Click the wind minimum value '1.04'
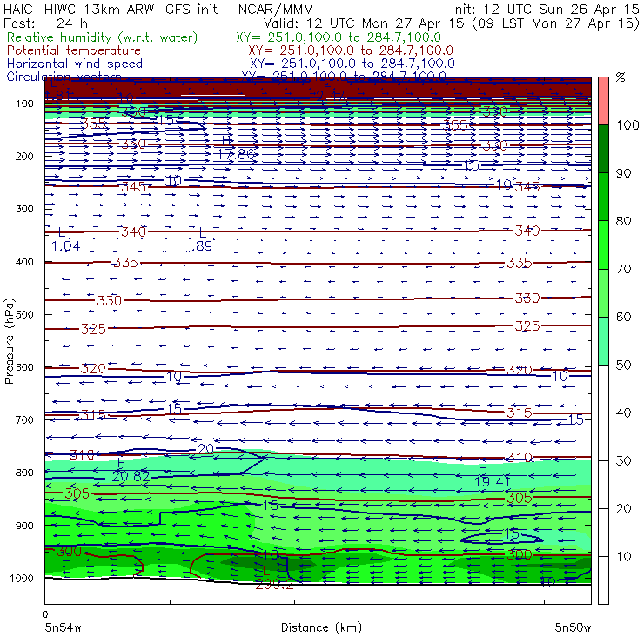 tap(66, 246)
